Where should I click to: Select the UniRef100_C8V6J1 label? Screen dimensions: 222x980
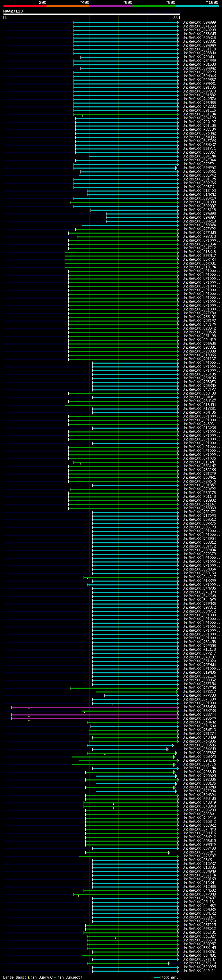coord(199,860)
